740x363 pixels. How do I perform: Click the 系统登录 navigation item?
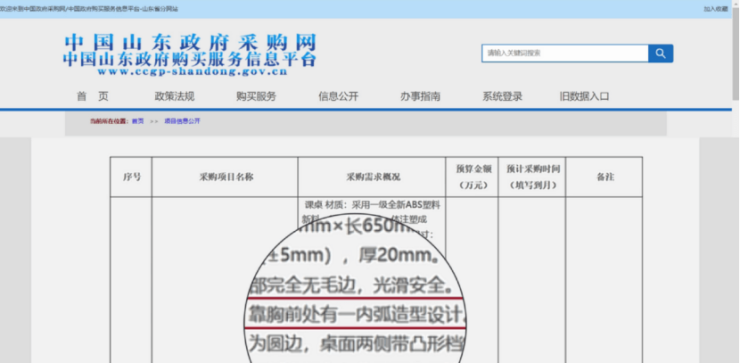[502, 97]
